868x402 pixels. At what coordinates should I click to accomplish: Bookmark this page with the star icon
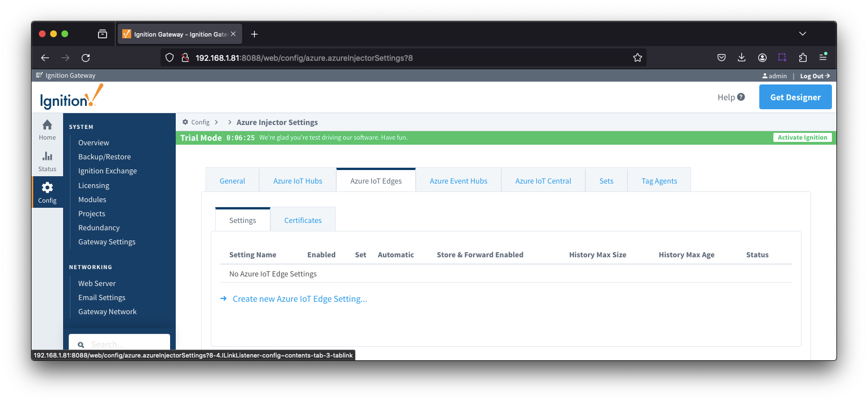click(x=637, y=57)
